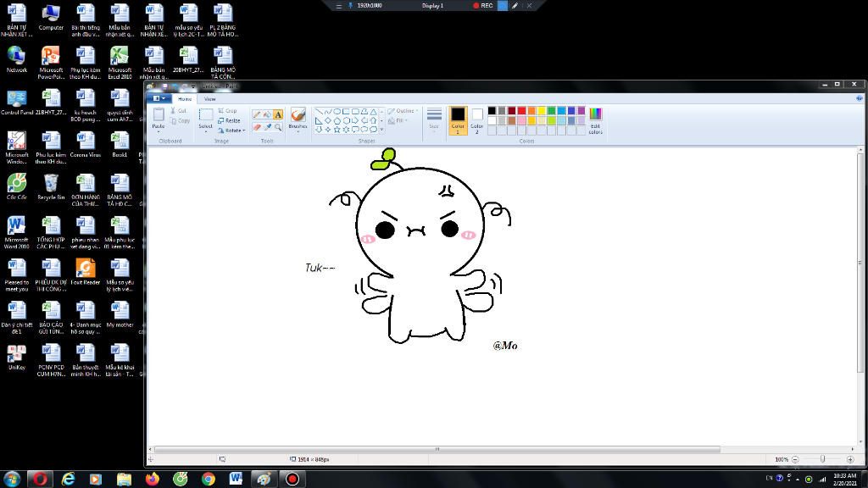The width and height of the screenshot is (868, 488).
Task: Pick the Triangle shape in Shapes gallery
Action: [373, 112]
